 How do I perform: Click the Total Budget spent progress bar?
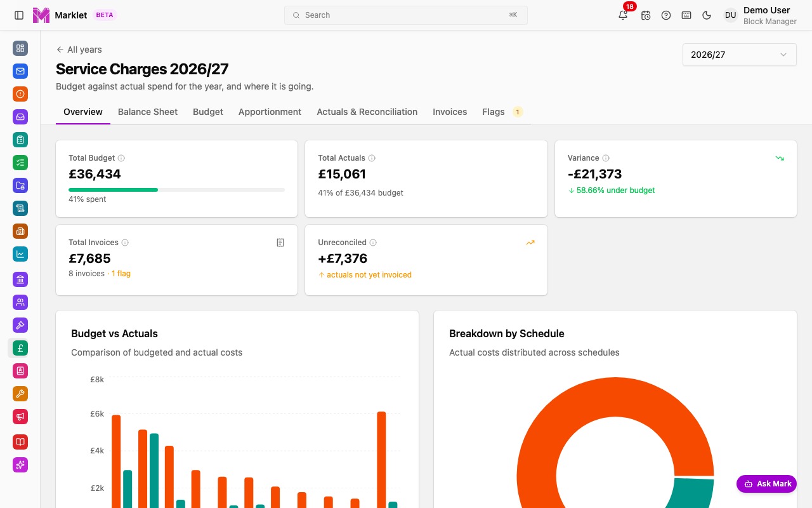coord(176,189)
